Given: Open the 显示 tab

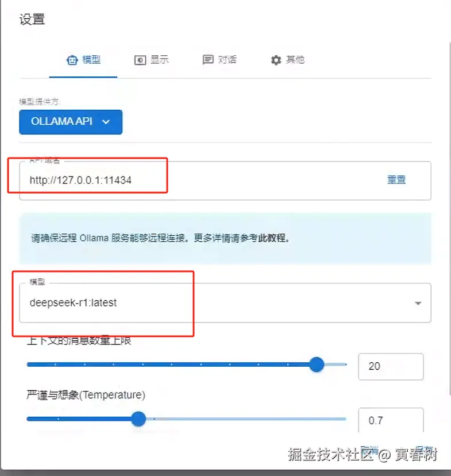Looking at the screenshot, I should pos(151,60).
